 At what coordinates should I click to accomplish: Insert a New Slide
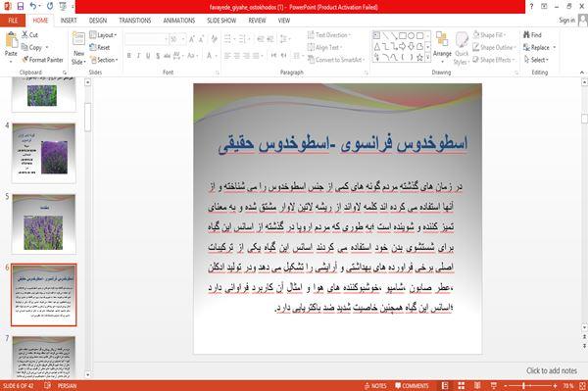(x=78, y=49)
